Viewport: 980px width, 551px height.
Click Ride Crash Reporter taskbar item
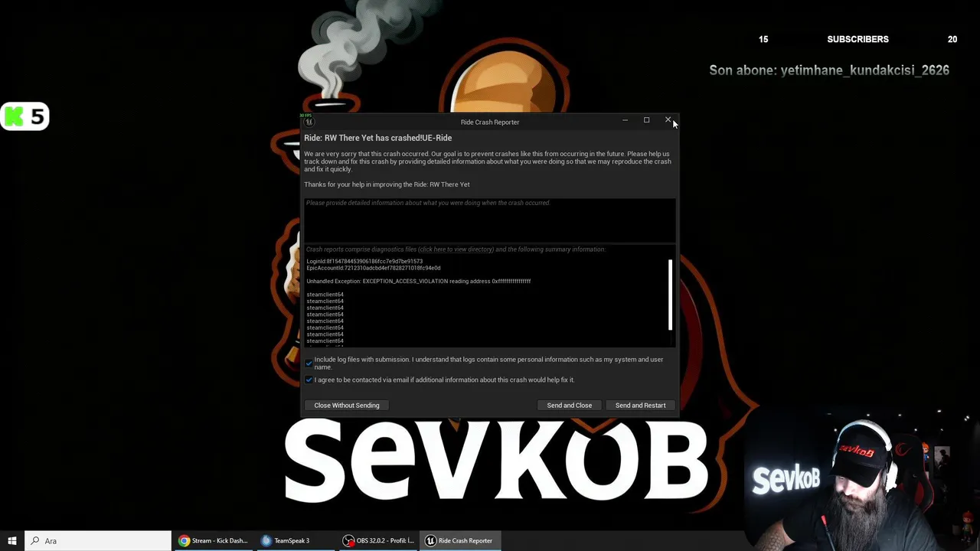click(x=461, y=541)
